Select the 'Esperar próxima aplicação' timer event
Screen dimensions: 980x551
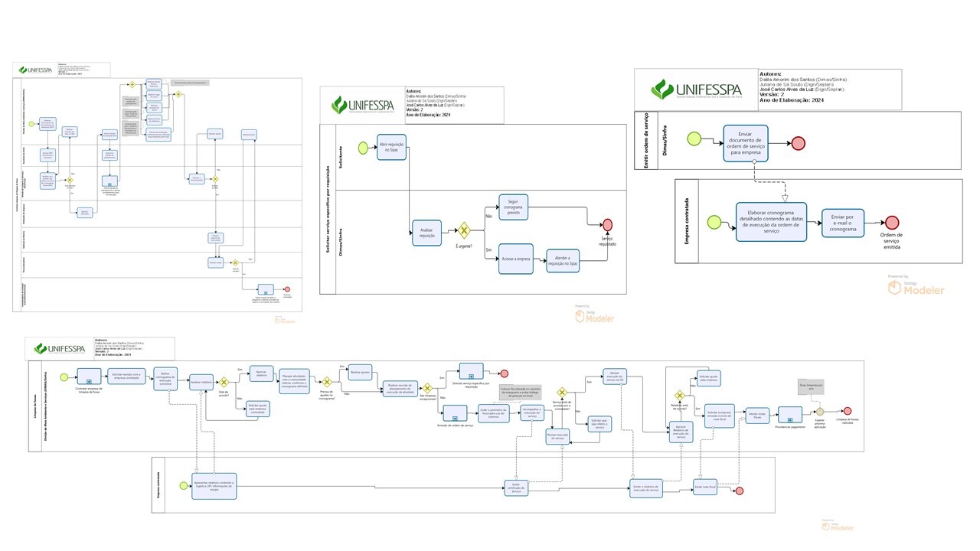coord(820,412)
